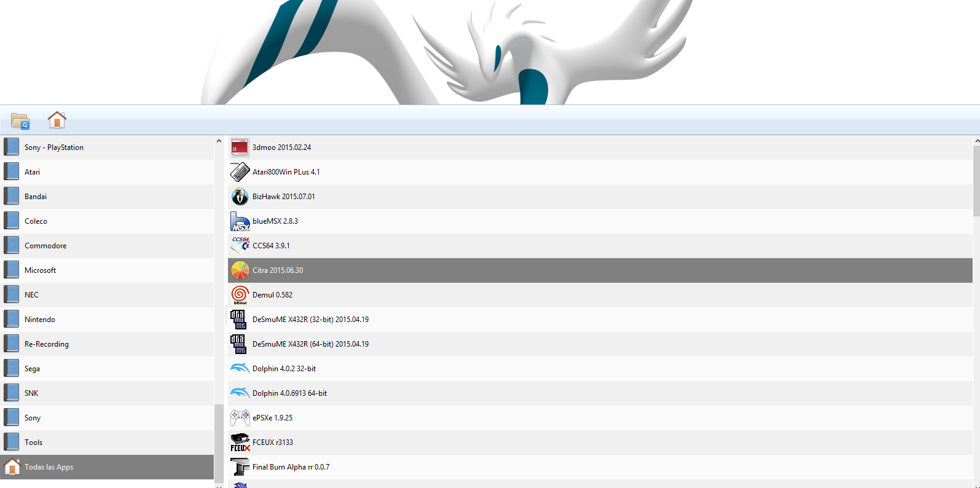Select FCEUX r3133 entry

pyautogui.click(x=600, y=443)
